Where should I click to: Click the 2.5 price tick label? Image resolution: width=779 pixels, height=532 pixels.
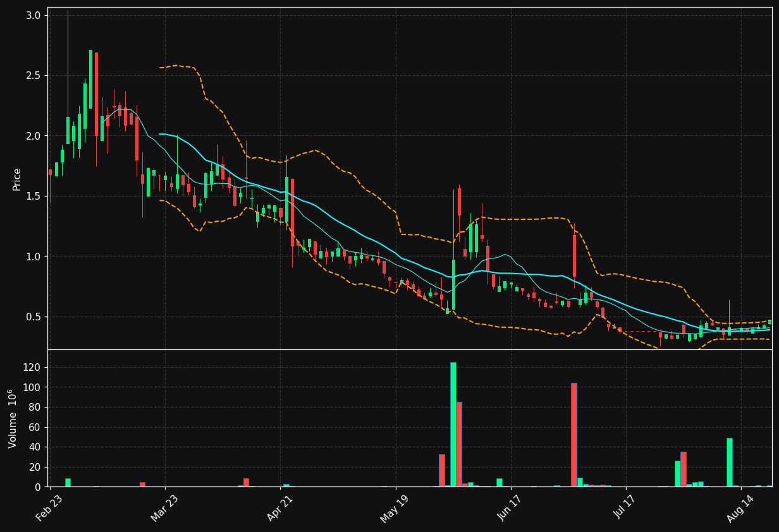point(35,76)
